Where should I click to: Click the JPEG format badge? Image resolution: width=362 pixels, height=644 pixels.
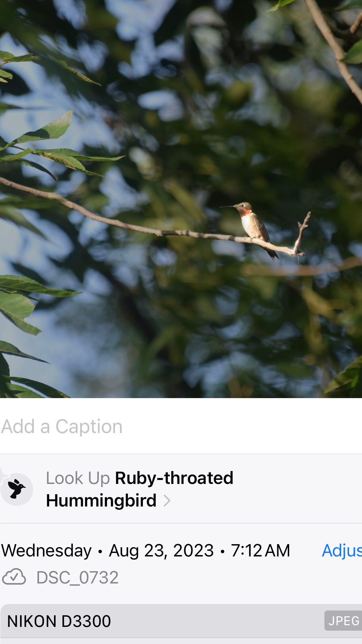[343, 621]
